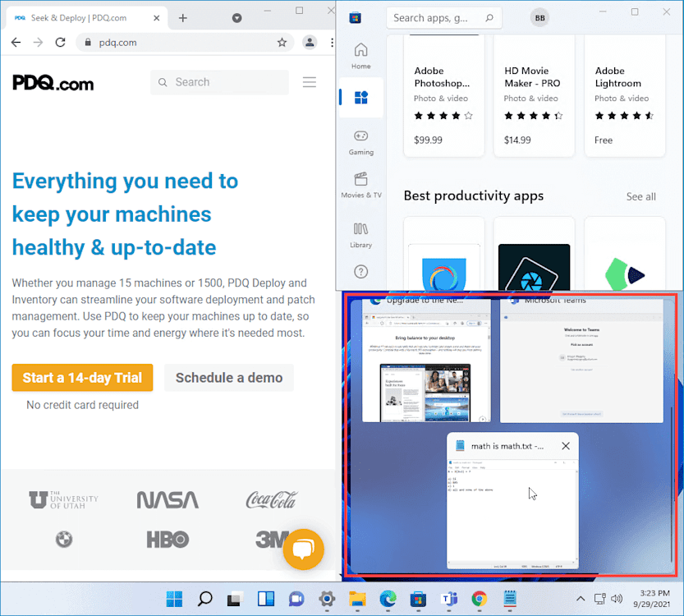Reload the pdq.com page

pyautogui.click(x=60, y=43)
